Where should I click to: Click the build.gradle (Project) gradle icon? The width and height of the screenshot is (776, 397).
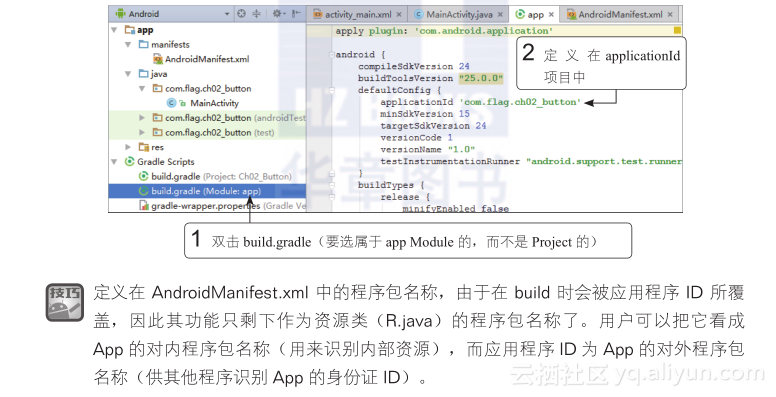pyautogui.click(x=144, y=176)
